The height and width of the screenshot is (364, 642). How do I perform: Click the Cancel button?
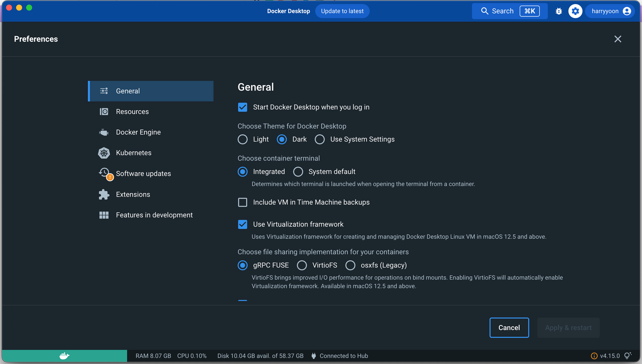[x=509, y=327]
